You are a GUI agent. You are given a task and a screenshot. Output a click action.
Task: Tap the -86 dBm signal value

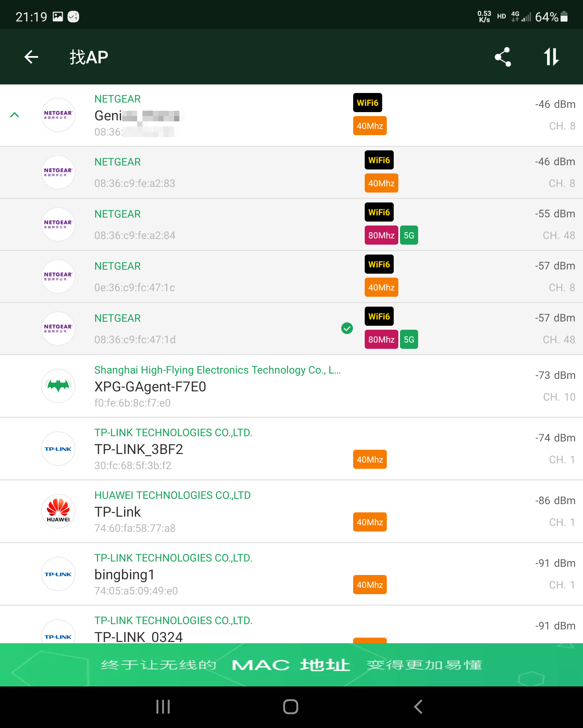point(555,501)
